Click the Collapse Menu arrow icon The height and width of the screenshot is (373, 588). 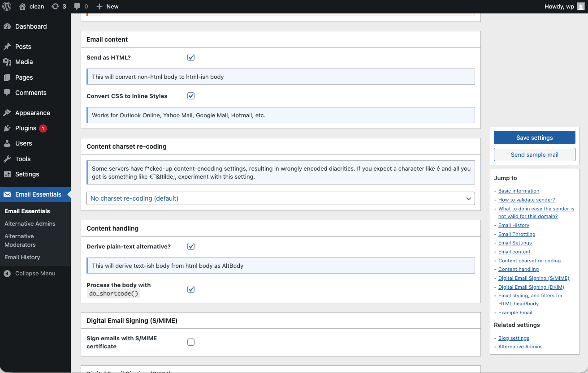click(x=7, y=273)
